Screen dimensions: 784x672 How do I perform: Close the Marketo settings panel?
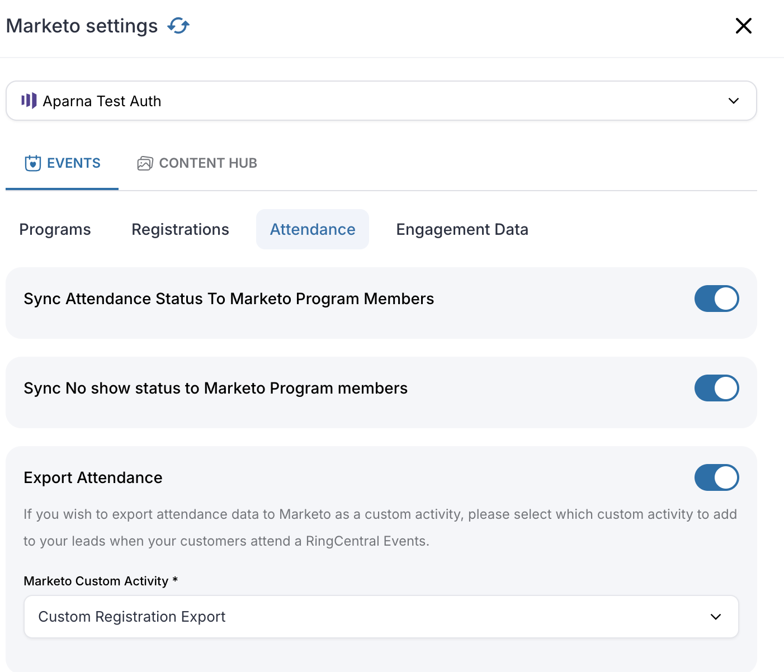(x=743, y=26)
